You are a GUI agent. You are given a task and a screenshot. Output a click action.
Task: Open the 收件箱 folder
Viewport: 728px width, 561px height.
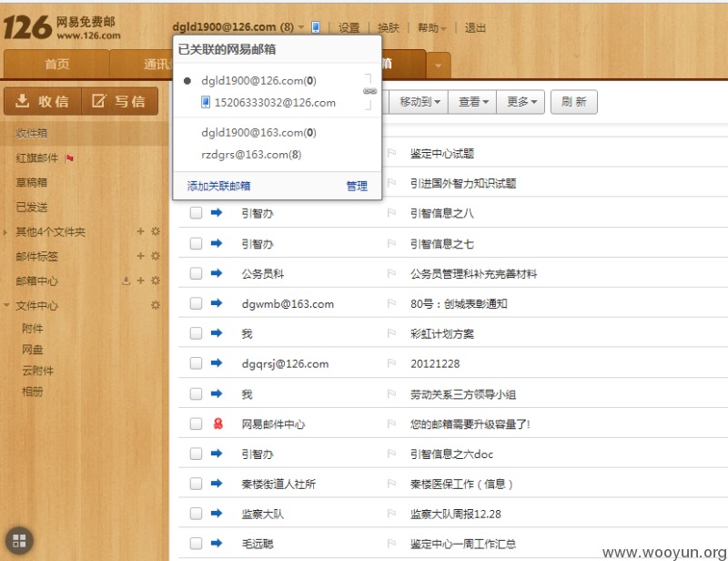[32, 133]
